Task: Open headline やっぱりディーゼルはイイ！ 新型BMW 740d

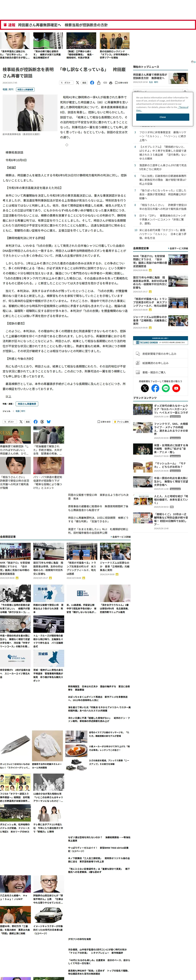Action: pyautogui.click(x=98, y=849)
